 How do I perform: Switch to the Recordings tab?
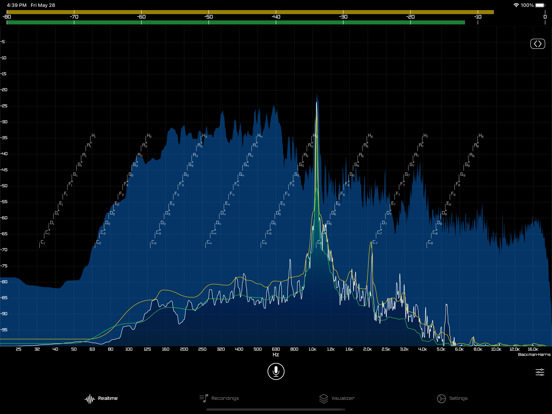tap(219, 398)
